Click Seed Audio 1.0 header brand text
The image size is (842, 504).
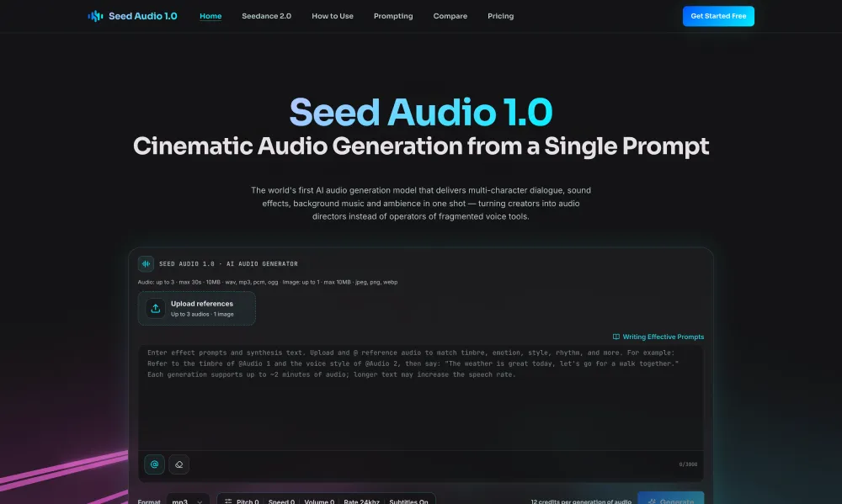[x=143, y=16]
